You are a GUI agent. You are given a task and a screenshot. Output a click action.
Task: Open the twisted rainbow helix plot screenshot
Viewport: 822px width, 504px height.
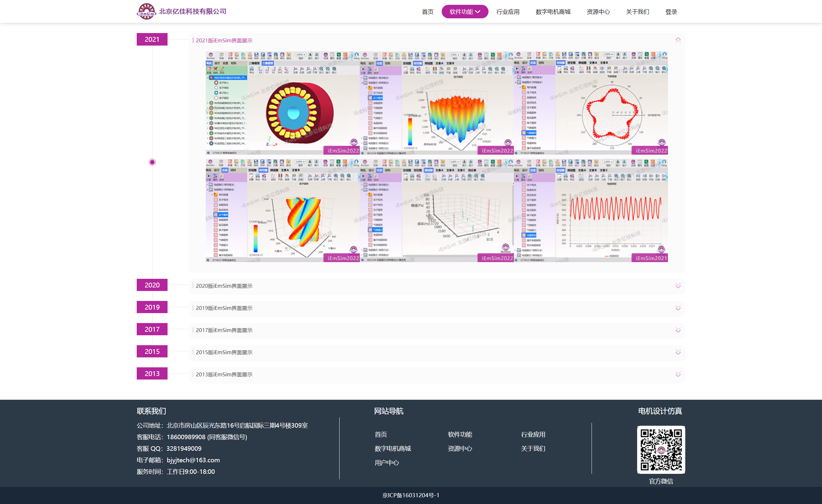pos(282,210)
